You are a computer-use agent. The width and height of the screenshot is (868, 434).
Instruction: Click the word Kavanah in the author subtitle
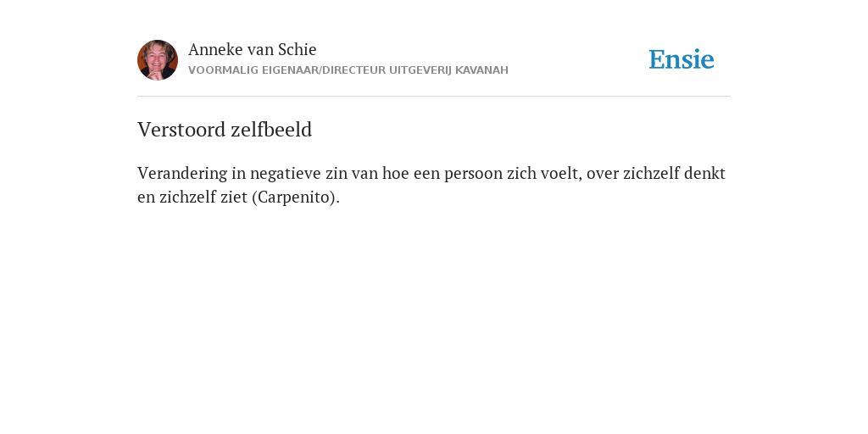[x=481, y=70]
